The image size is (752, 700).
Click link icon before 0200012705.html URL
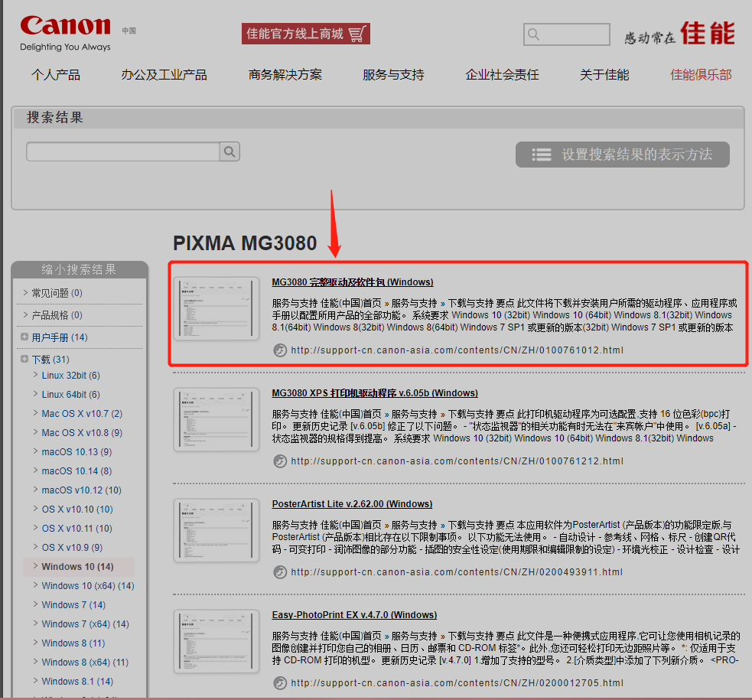[280, 683]
